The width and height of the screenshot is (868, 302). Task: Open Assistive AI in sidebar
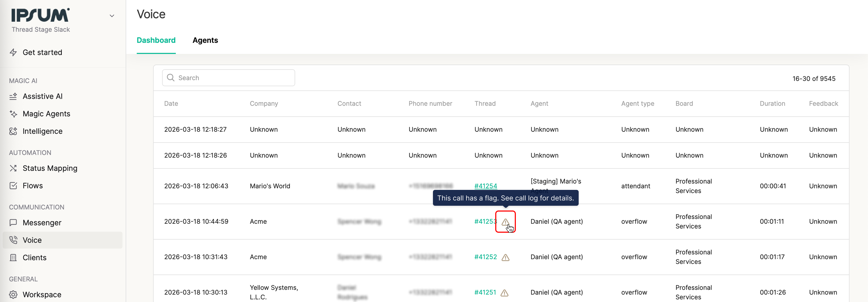tap(43, 96)
